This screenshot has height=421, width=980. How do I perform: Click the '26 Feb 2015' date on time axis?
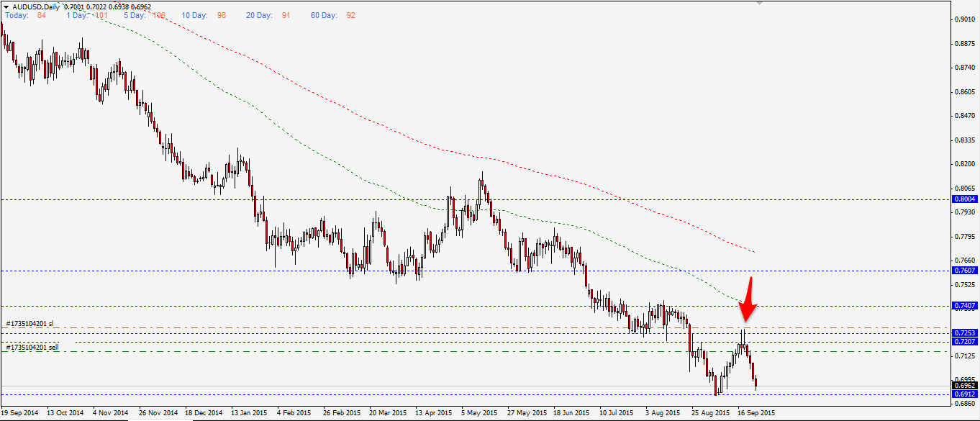point(342,414)
